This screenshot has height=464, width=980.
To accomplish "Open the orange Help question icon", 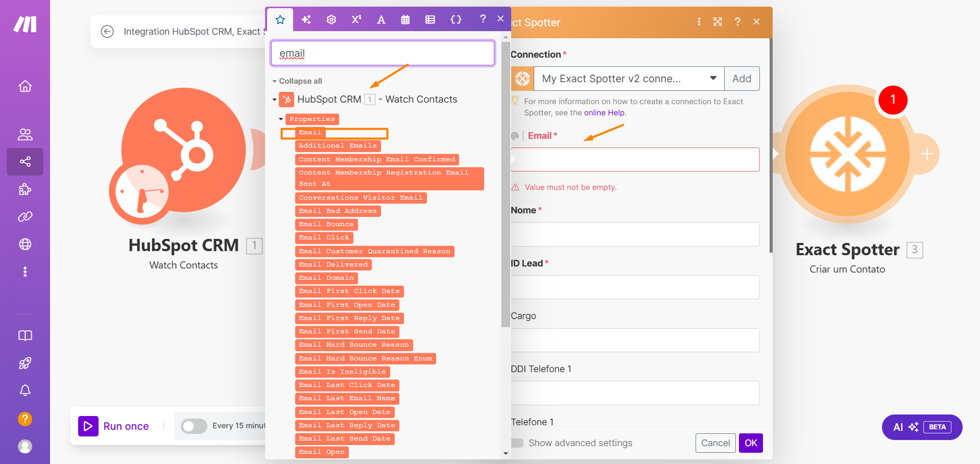I will 25,419.
